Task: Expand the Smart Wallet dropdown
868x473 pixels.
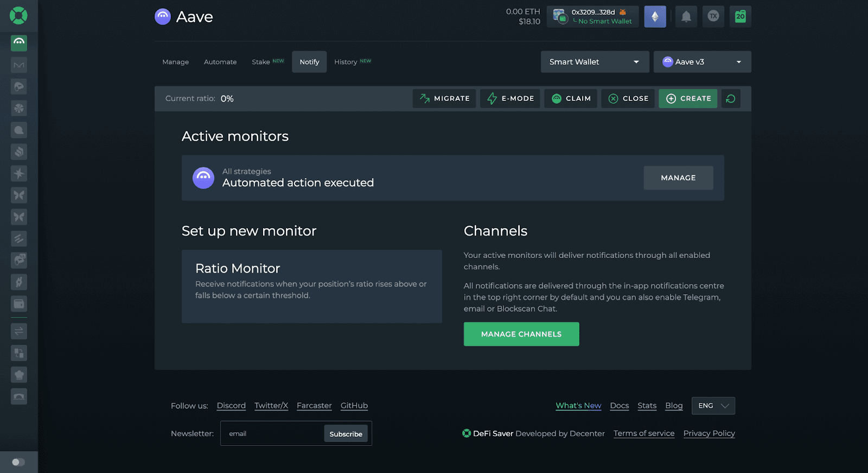Action: tap(595, 62)
